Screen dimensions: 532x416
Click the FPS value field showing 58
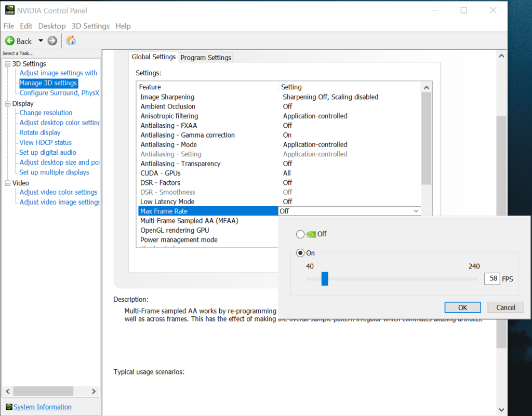tap(492, 278)
